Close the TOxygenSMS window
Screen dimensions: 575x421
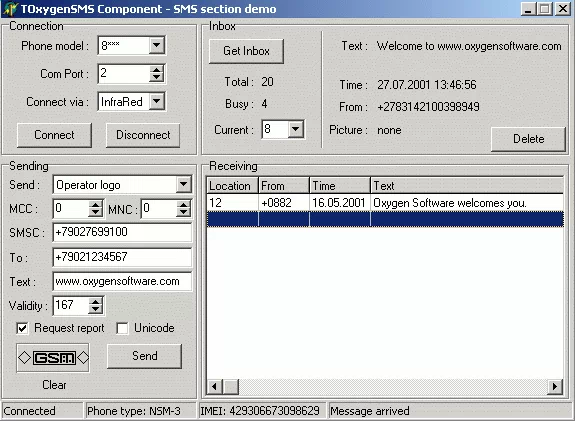(x=563, y=9)
